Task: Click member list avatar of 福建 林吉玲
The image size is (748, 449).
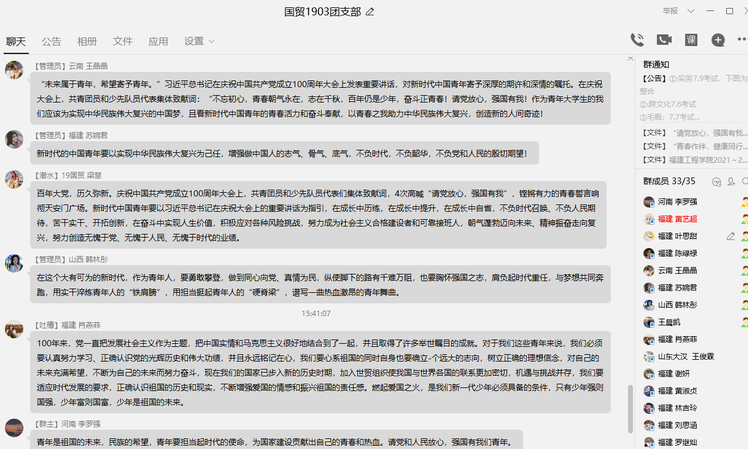Action: click(649, 408)
